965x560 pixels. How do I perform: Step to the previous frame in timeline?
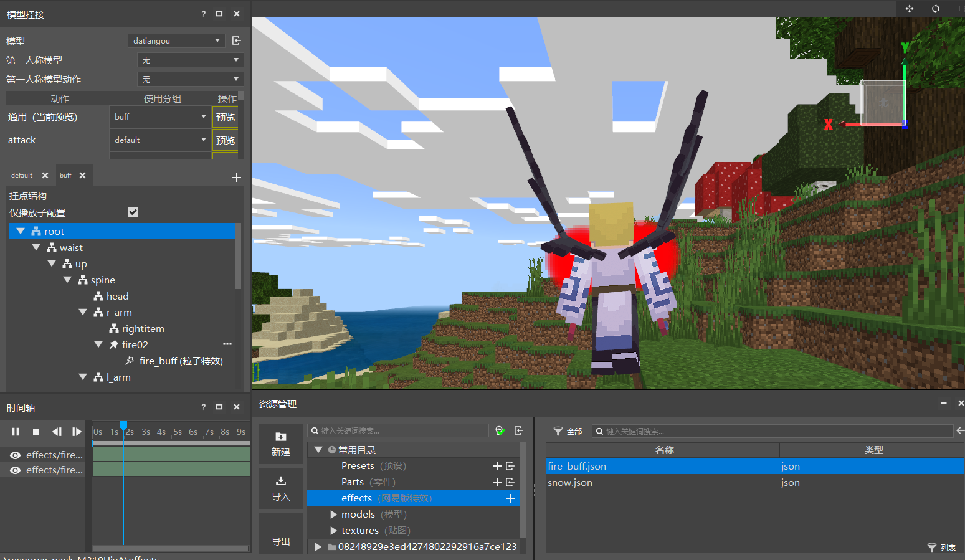pos(57,432)
